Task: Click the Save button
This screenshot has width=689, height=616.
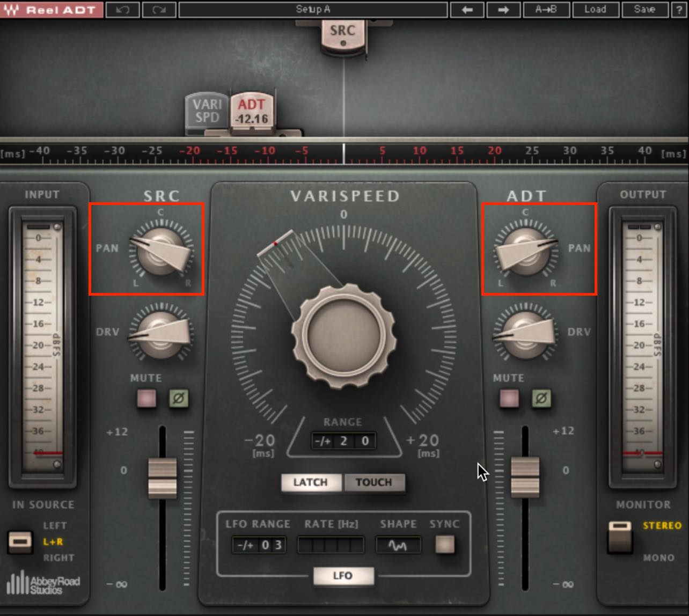Action: (644, 10)
